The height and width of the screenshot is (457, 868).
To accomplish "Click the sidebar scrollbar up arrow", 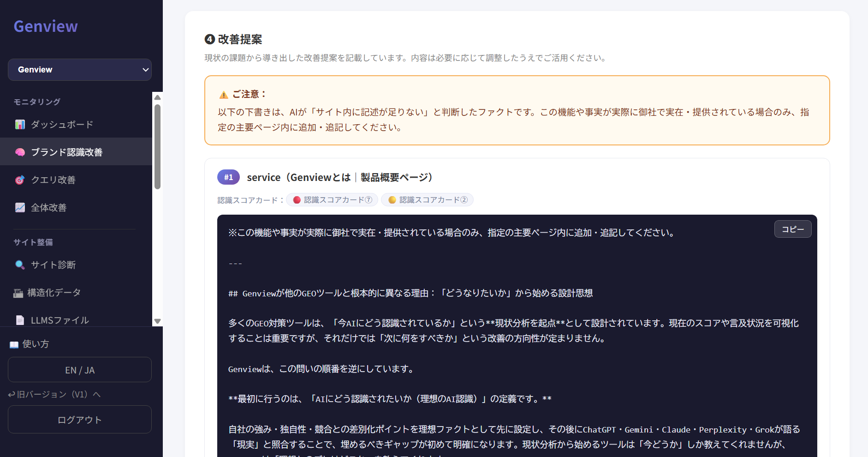I will [157, 97].
